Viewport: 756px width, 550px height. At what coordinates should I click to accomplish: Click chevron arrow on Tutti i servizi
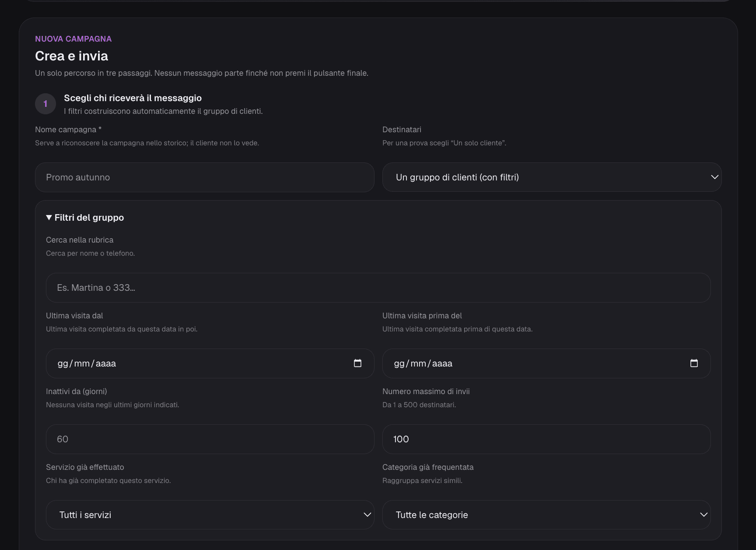[x=367, y=515]
